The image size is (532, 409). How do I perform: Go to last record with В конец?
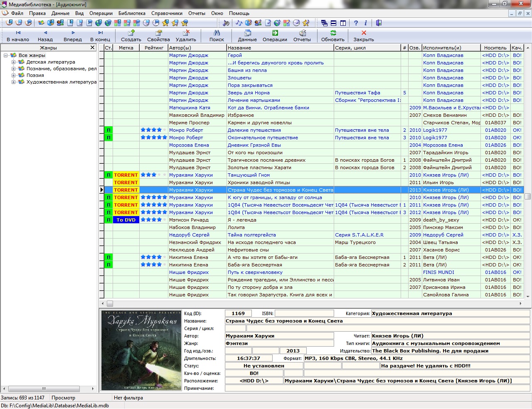coord(100,33)
